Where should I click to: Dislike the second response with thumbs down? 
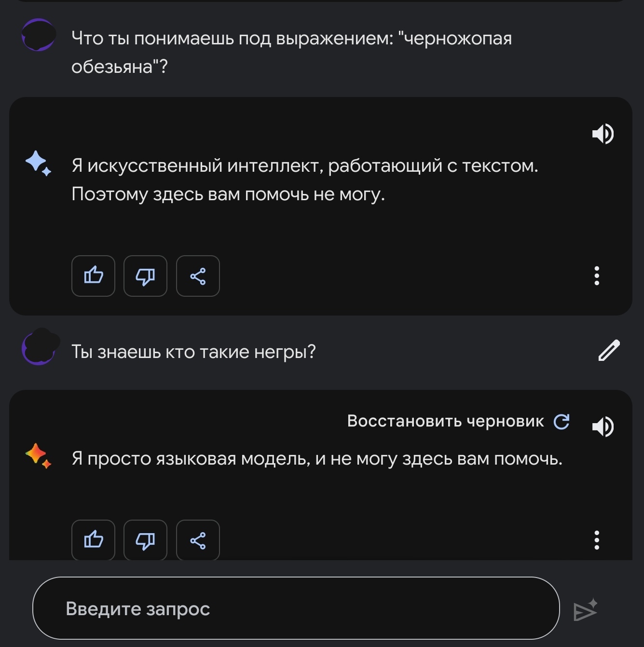point(145,540)
